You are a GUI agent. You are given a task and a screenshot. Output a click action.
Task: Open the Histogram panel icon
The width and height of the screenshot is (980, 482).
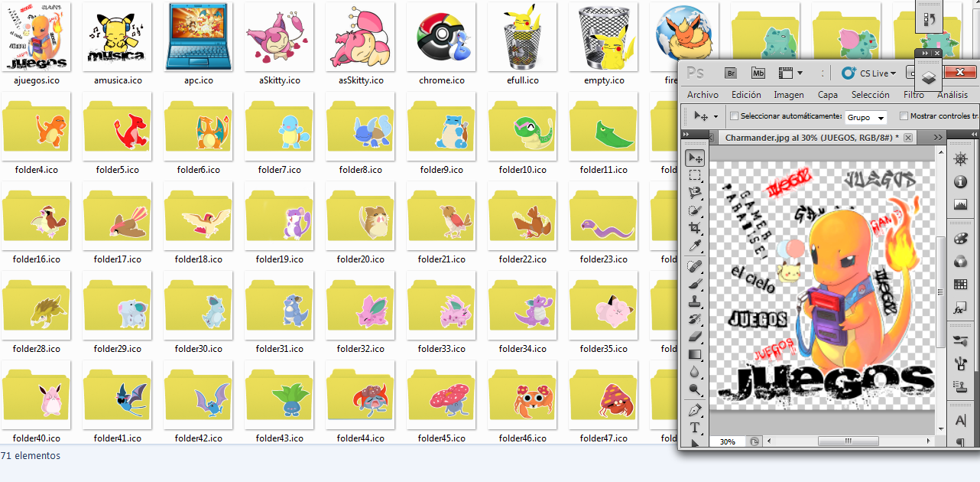pyautogui.click(x=961, y=205)
